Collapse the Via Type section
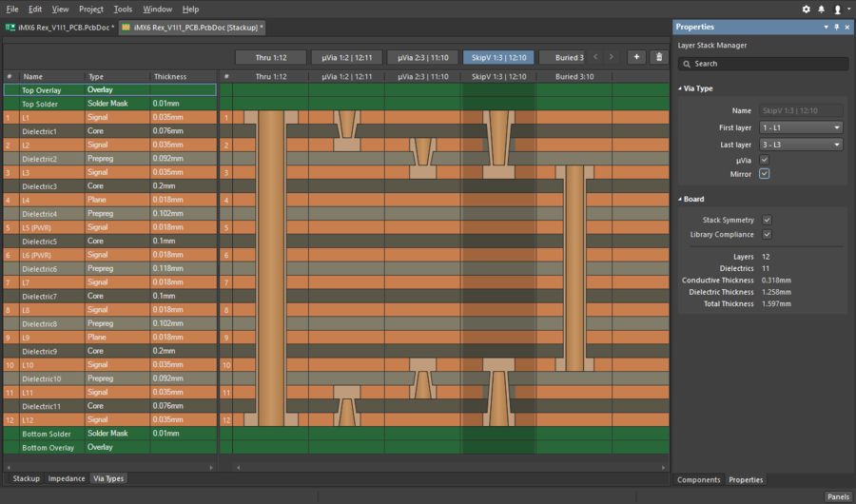This screenshot has height=504, width=856. pyautogui.click(x=681, y=88)
